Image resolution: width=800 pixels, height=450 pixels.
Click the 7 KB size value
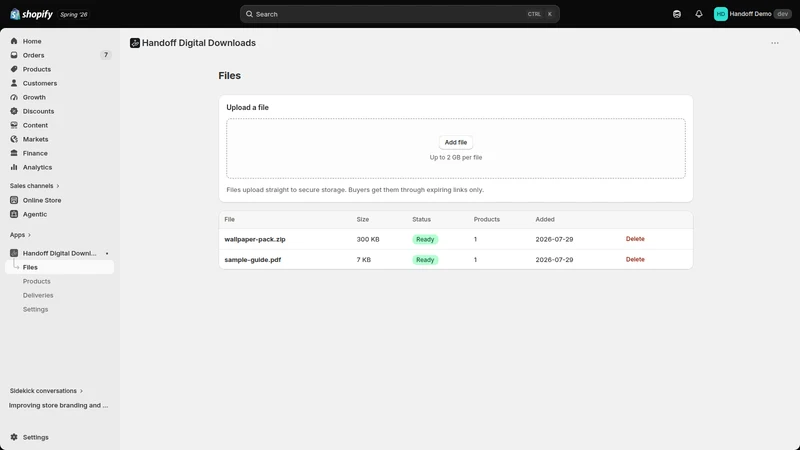click(x=363, y=260)
